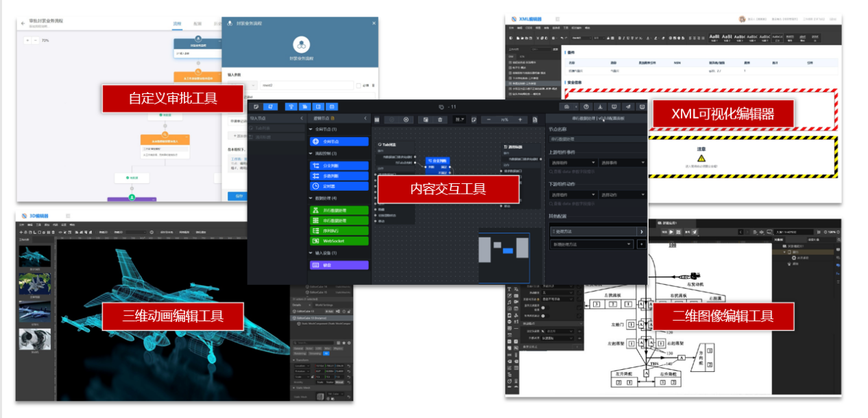Select the 分支判断 node button

click(x=339, y=165)
